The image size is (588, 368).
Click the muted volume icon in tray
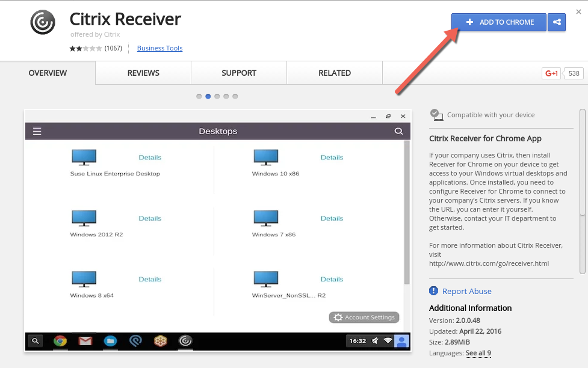coord(375,341)
